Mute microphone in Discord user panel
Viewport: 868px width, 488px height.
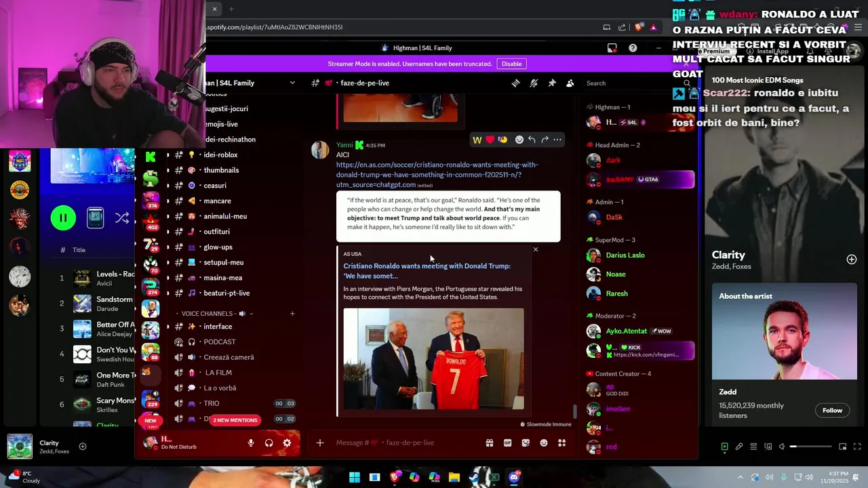click(x=251, y=443)
